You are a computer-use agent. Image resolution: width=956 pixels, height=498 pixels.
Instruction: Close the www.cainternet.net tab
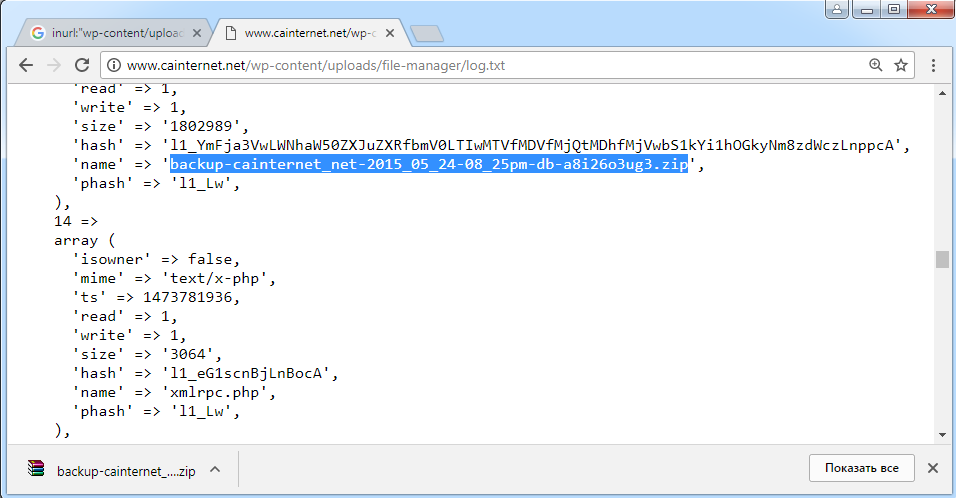(390, 34)
